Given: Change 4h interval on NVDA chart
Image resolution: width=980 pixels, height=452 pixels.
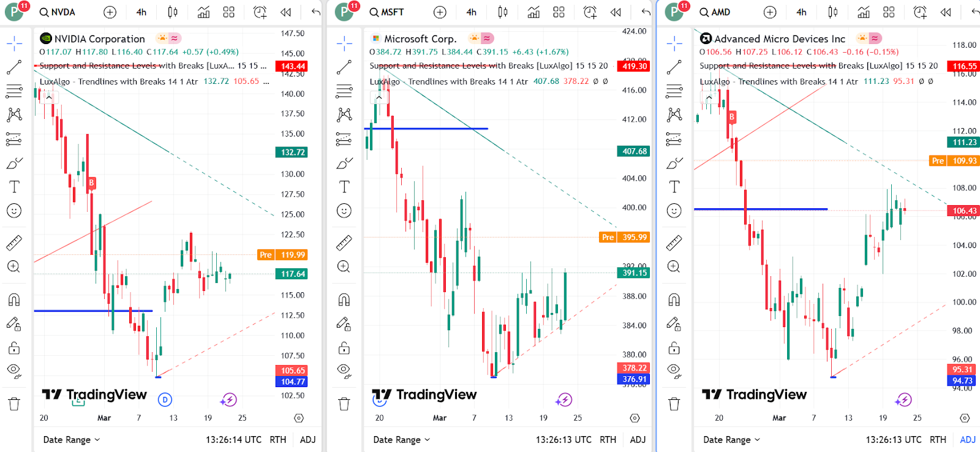Looking at the screenshot, I should click(141, 12).
